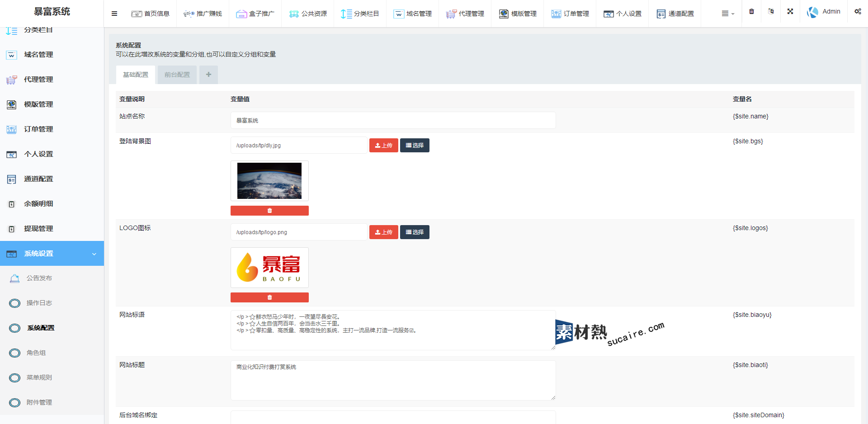Toggle fullscreen with the expand arrows icon
This screenshot has width=868, height=424.
(x=790, y=12)
